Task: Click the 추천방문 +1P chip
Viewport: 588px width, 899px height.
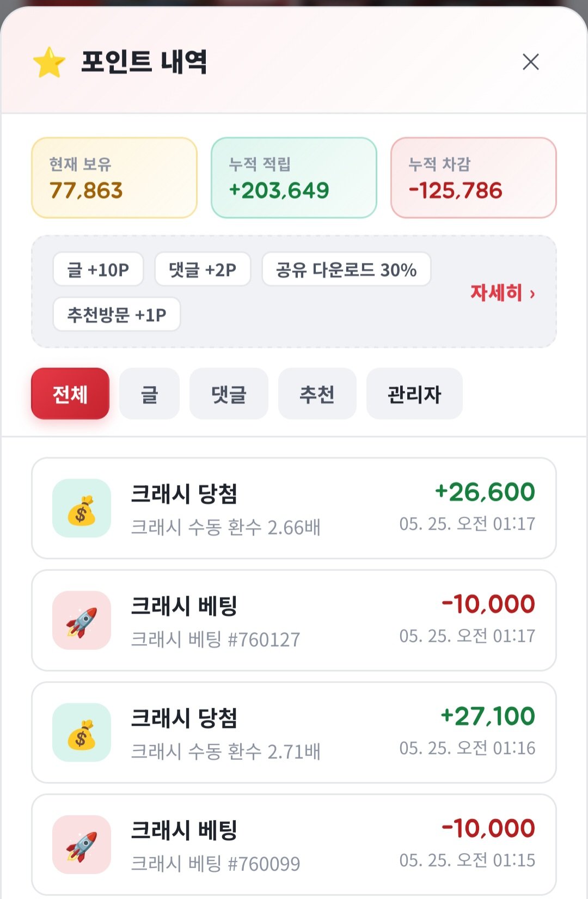Action: [117, 314]
